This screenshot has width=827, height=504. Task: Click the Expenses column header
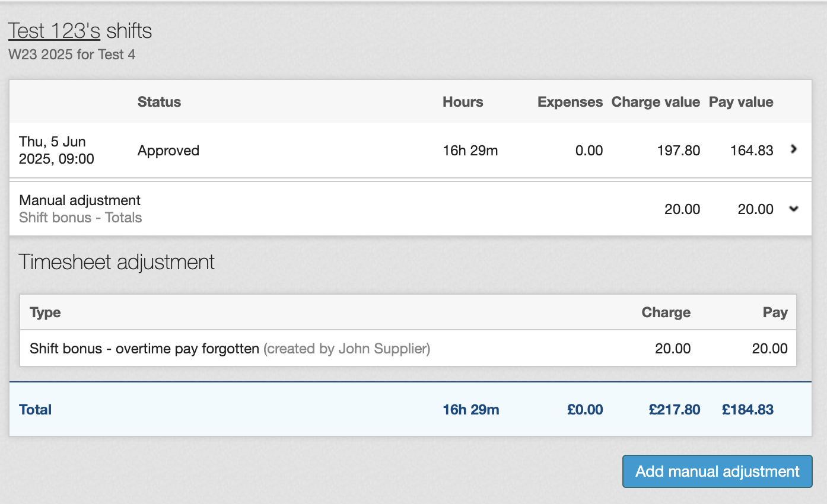(570, 102)
